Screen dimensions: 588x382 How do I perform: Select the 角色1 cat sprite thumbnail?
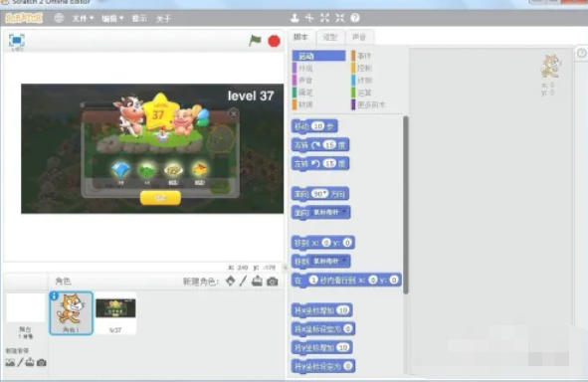[x=71, y=313]
